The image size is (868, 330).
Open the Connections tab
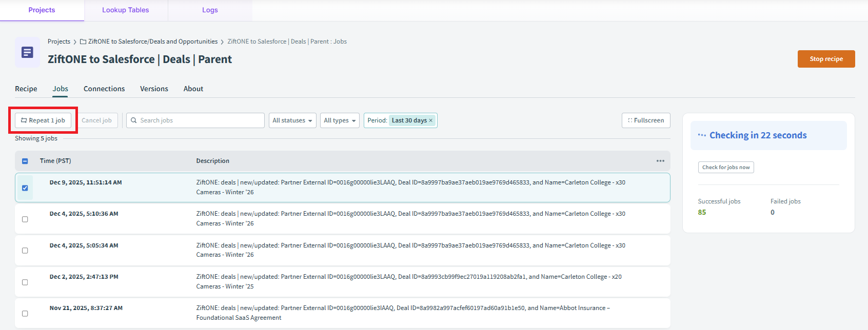coord(104,89)
